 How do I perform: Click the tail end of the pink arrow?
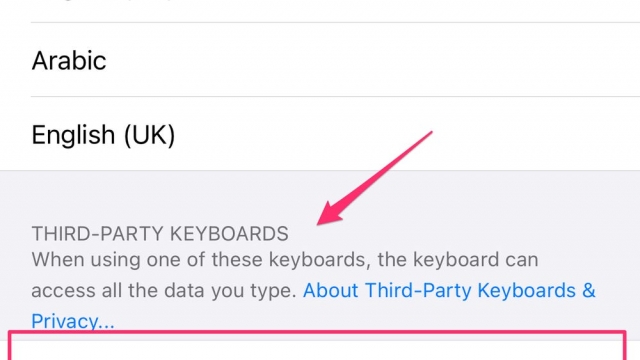(429, 134)
